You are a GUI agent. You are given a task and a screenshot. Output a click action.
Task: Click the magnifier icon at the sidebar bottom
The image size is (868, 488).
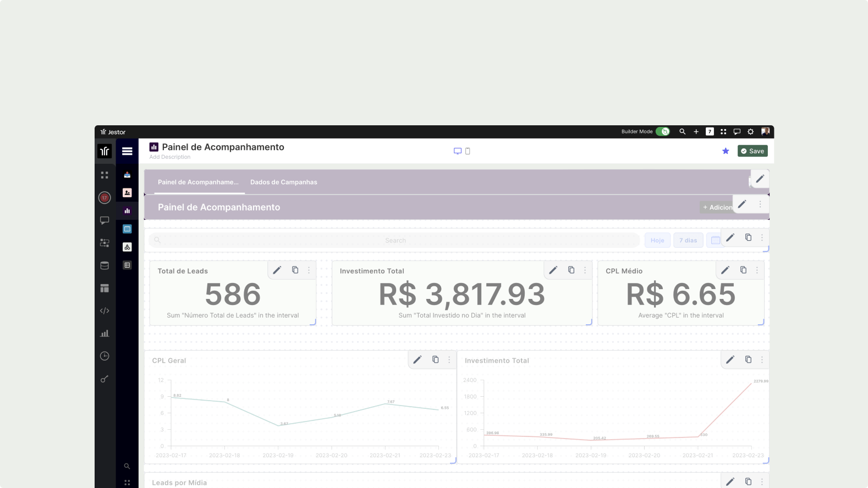(127, 466)
